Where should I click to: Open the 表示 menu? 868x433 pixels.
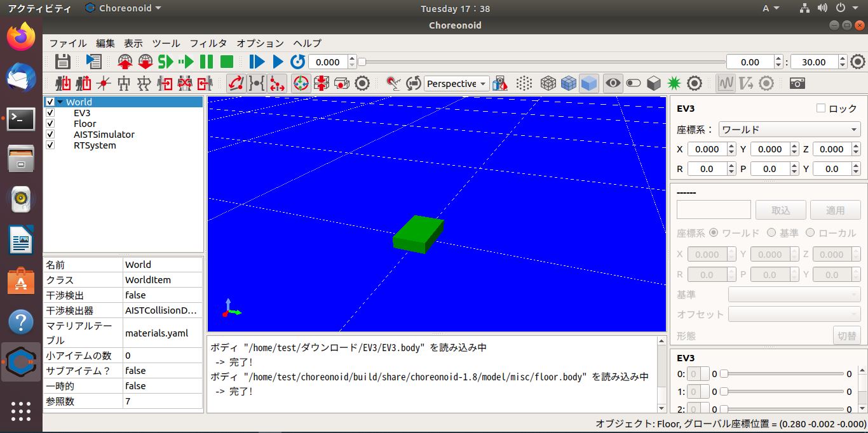133,43
